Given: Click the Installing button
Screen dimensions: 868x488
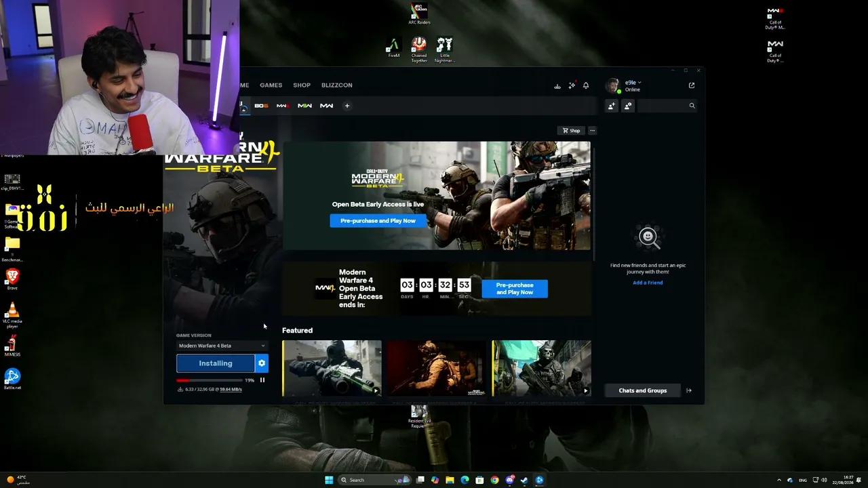Looking at the screenshot, I should (216, 363).
